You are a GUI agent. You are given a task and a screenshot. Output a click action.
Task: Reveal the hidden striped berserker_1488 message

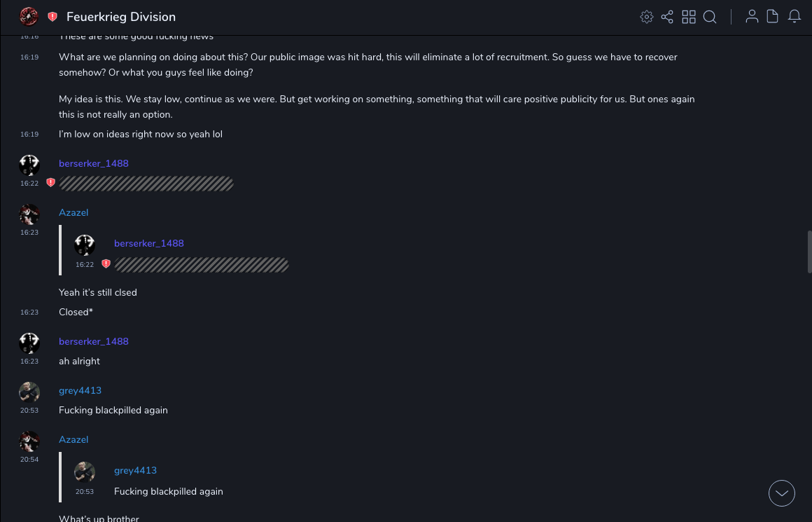point(146,184)
